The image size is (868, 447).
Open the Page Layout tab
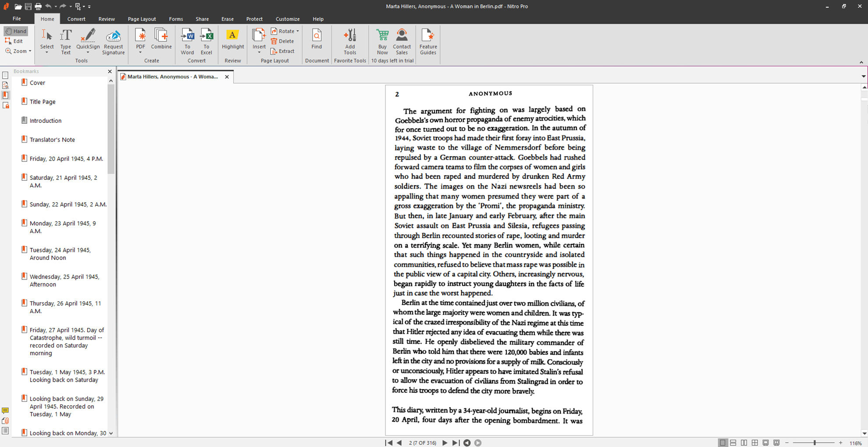[x=142, y=19]
